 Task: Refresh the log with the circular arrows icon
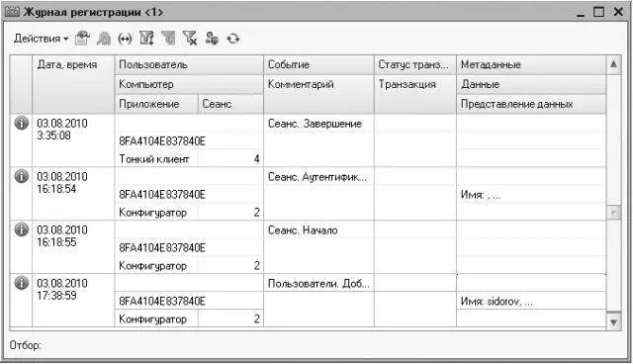point(233,39)
